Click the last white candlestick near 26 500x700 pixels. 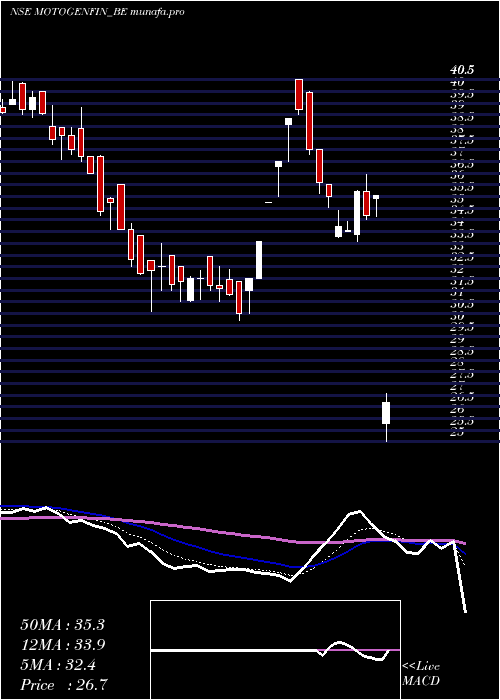tap(386, 417)
